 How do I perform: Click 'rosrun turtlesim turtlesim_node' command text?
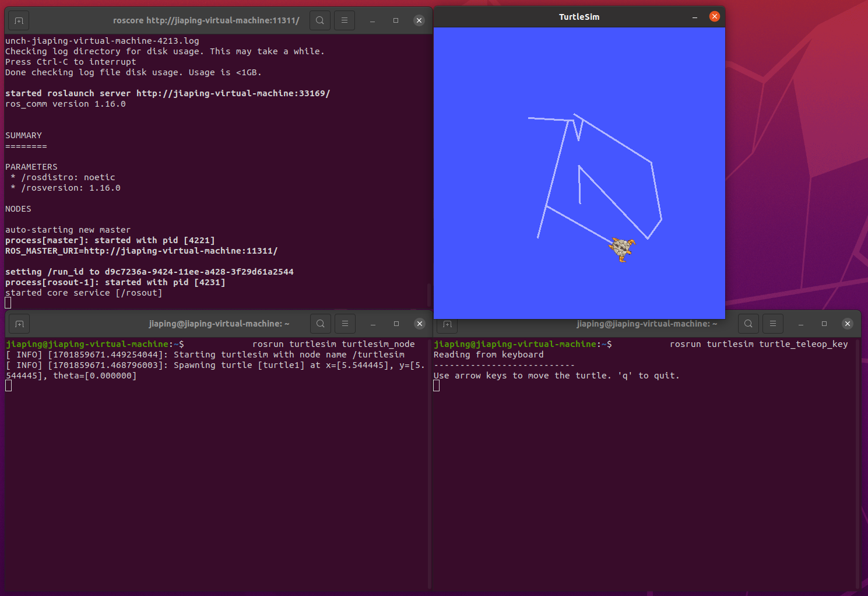[x=333, y=344]
